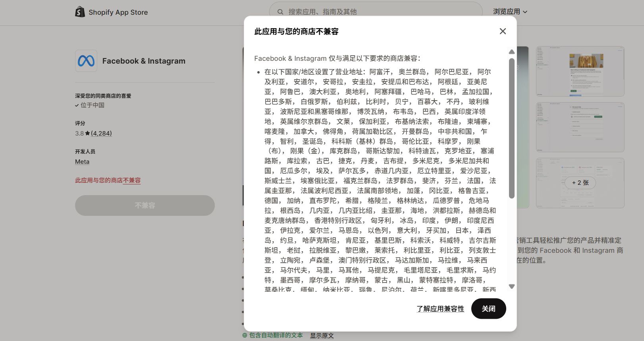This screenshot has height=341, width=644.
Task: Expand the 浏览应用 dropdown menu
Action: pyautogui.click(x=510, y=12)
